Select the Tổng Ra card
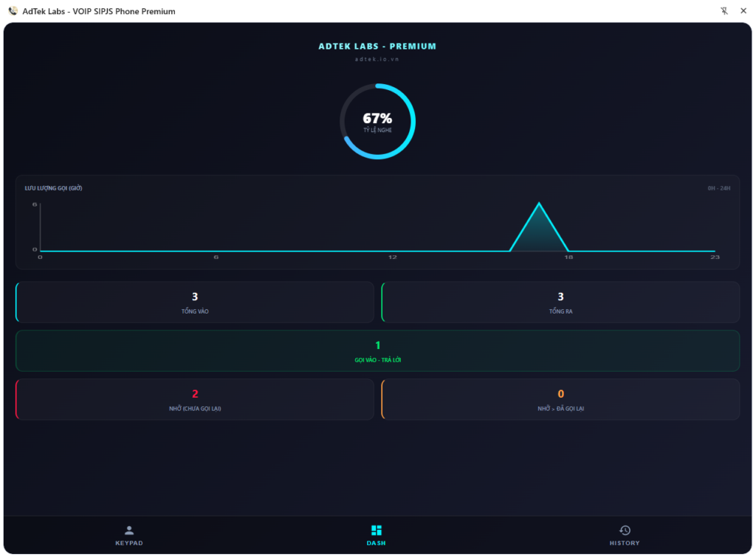This screenshot has width=756, height=557. pyautogui.click(x=560, y=302)
